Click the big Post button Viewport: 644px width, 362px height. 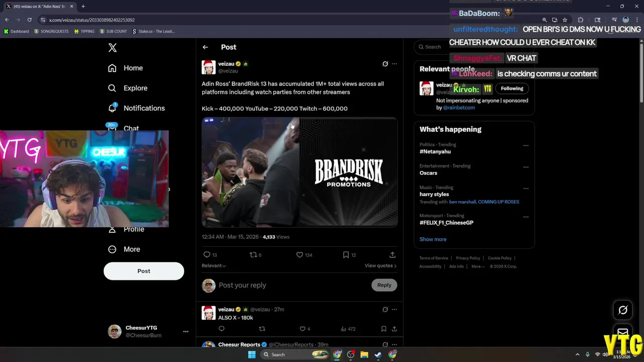coord(144,271)
